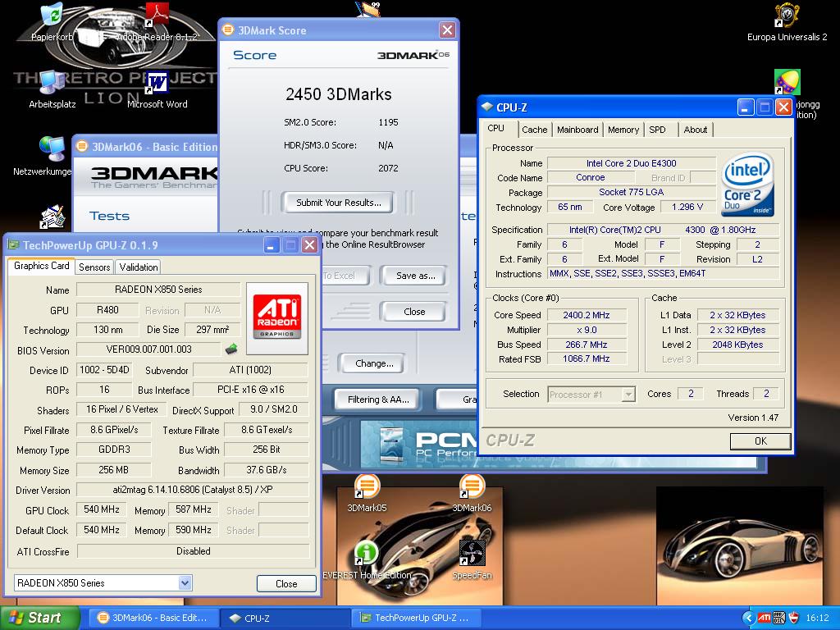The width and height of the screenshot is (840, 630).
Task: Switch to Sensors tab in GPU-Z
Action: 94,267
